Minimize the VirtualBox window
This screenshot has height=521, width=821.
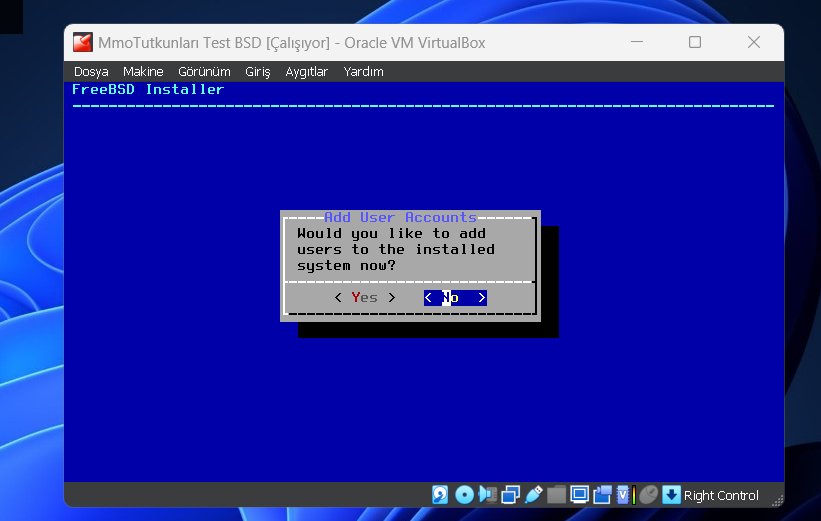point(637,42)
